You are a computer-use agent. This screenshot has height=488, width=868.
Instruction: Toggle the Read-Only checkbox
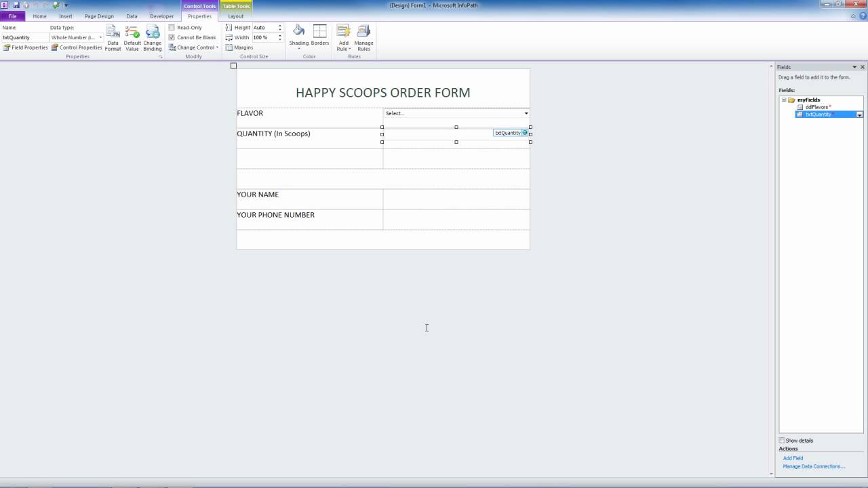coord(172,28)
